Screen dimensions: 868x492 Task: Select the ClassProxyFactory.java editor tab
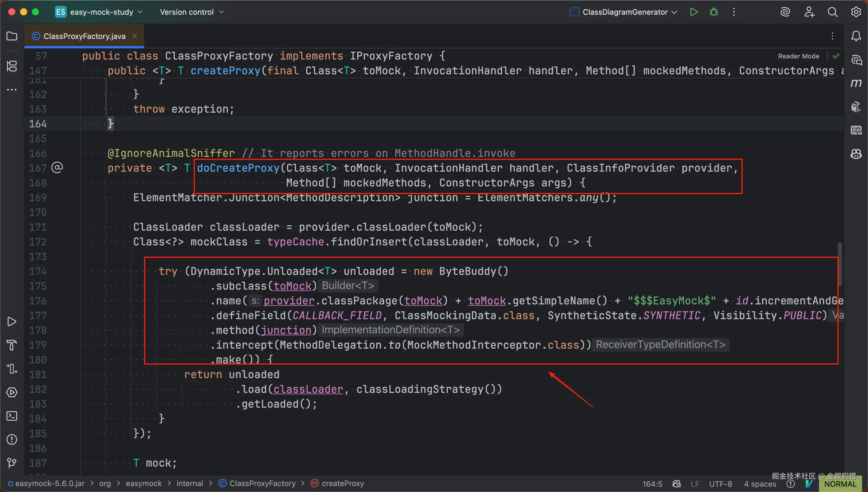tap(84, 36)
